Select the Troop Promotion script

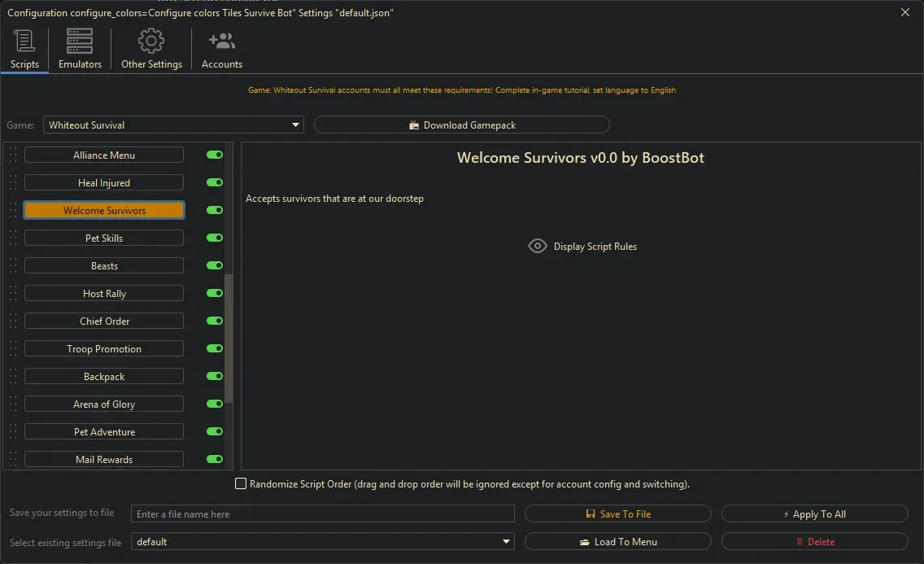click(104, 349)
